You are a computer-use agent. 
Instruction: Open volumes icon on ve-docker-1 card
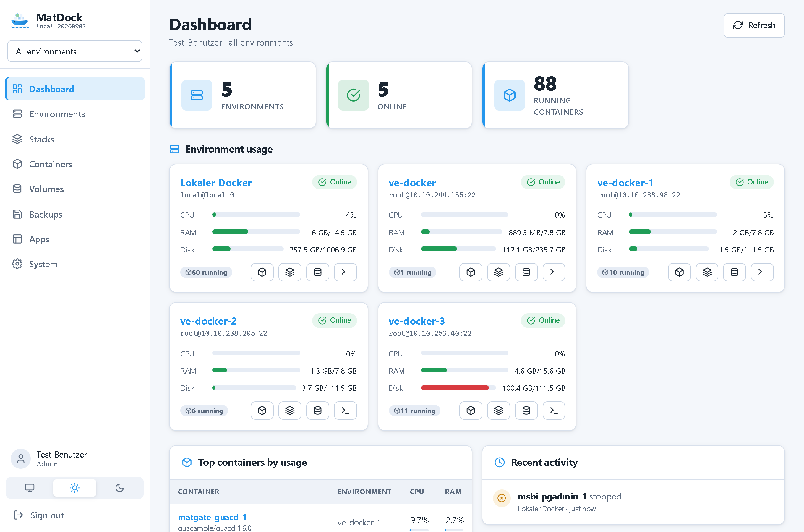[735, 272]
